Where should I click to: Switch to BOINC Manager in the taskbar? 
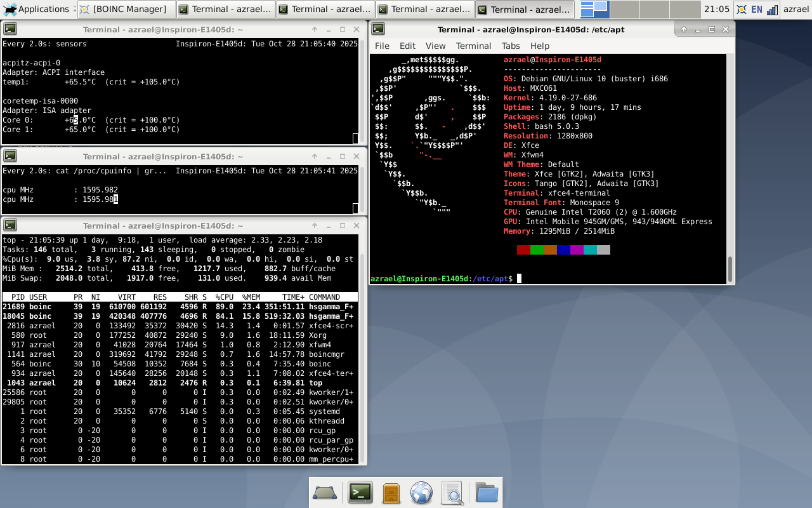pyautogui.click(x=124, y=9)
